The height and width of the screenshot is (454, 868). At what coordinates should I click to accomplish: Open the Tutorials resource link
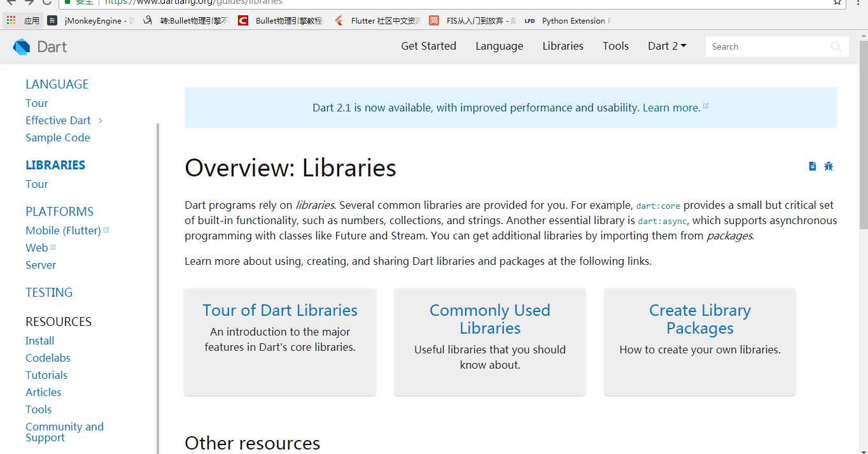46,375
